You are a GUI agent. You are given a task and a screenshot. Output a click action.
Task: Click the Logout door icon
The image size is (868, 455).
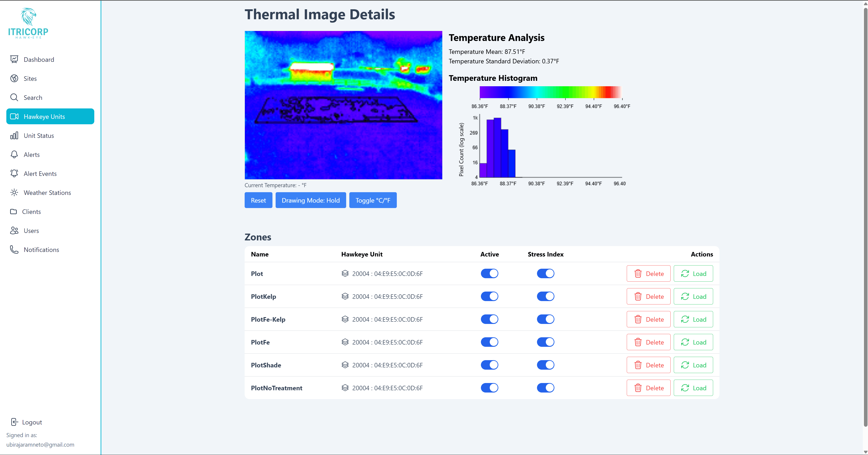14,422
